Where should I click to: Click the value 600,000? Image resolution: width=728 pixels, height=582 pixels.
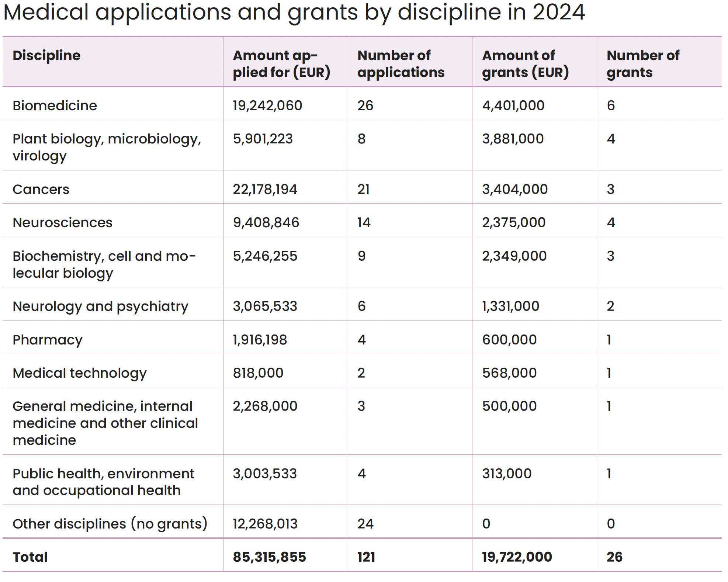pos(509,340)
